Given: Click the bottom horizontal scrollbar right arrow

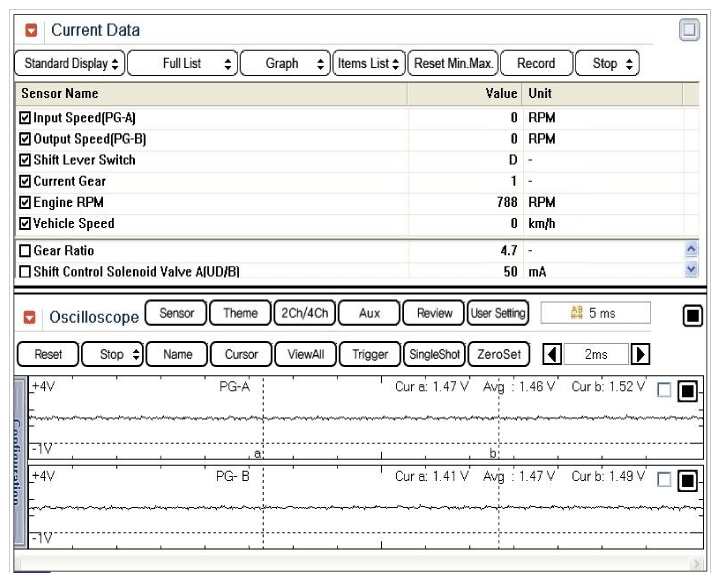Looking at the screenshot, I should tap(697, 563).
